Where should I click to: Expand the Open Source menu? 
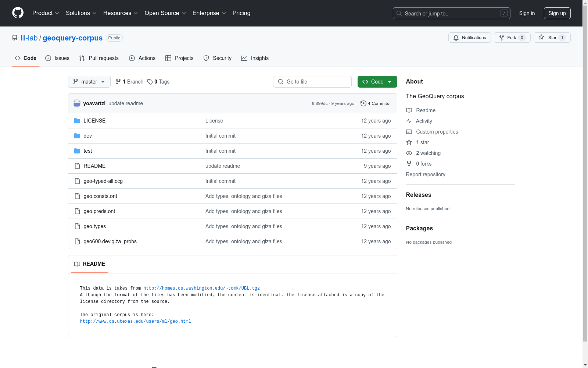click(x=165, y=13)
